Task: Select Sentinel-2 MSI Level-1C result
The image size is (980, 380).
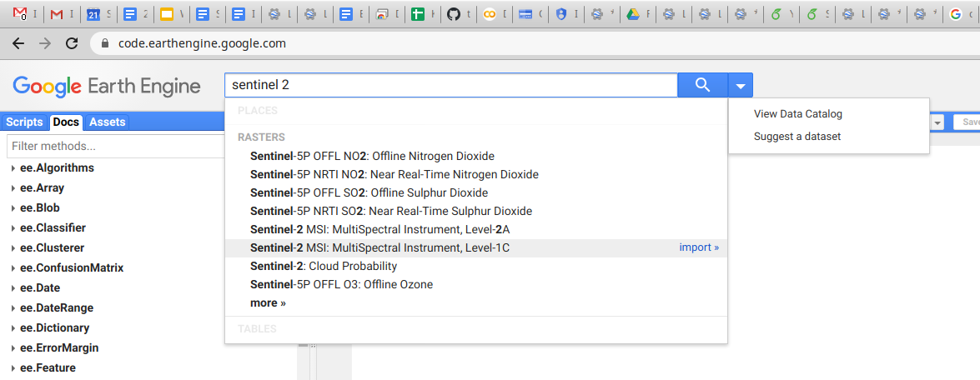Action: (476, 247)
